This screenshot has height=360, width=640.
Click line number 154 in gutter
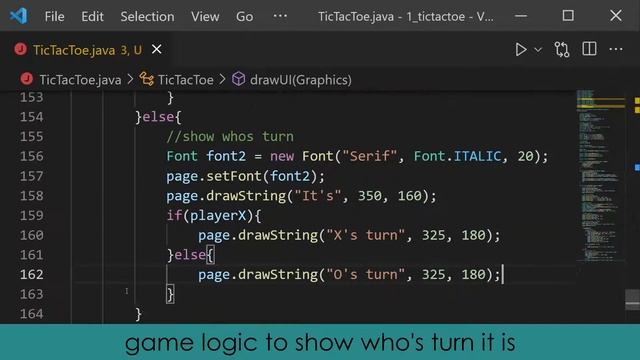[x=31, y=117]
